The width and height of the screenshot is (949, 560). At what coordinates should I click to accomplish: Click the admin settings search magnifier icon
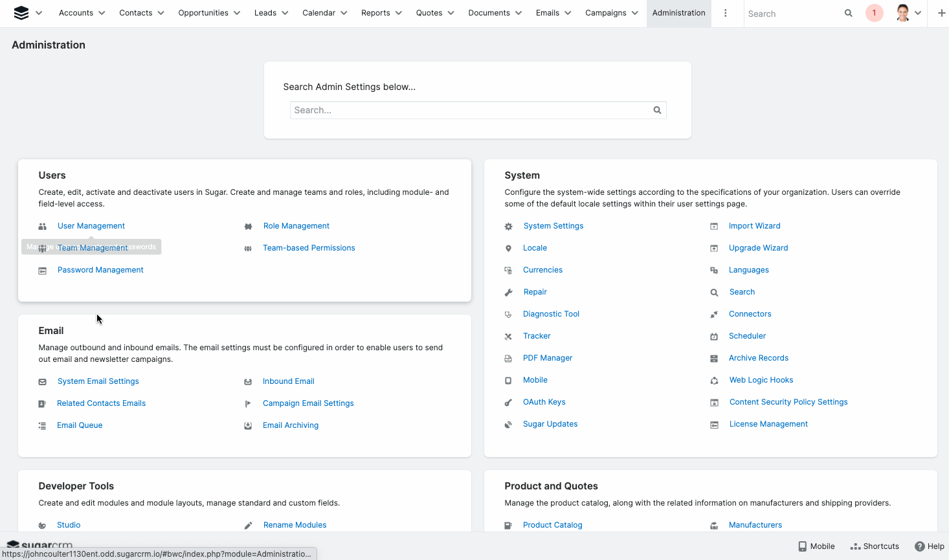tap(657, 110)
